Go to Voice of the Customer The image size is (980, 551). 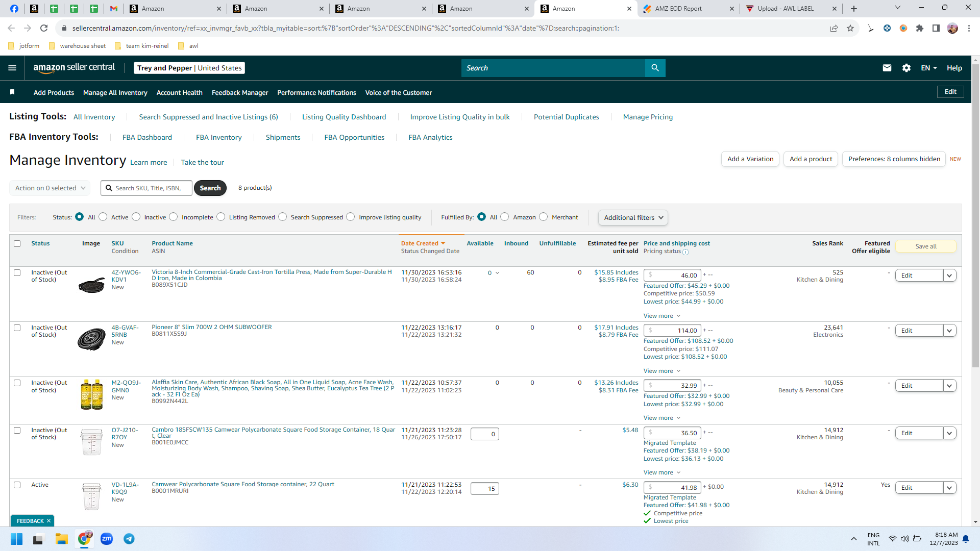pos(399,92)
